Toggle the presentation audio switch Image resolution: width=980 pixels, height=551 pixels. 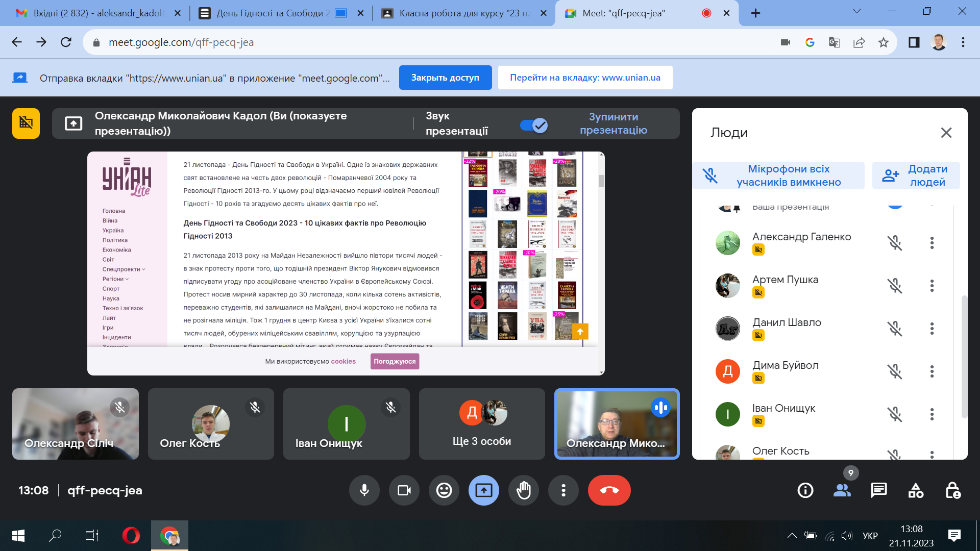click(534, 125)
